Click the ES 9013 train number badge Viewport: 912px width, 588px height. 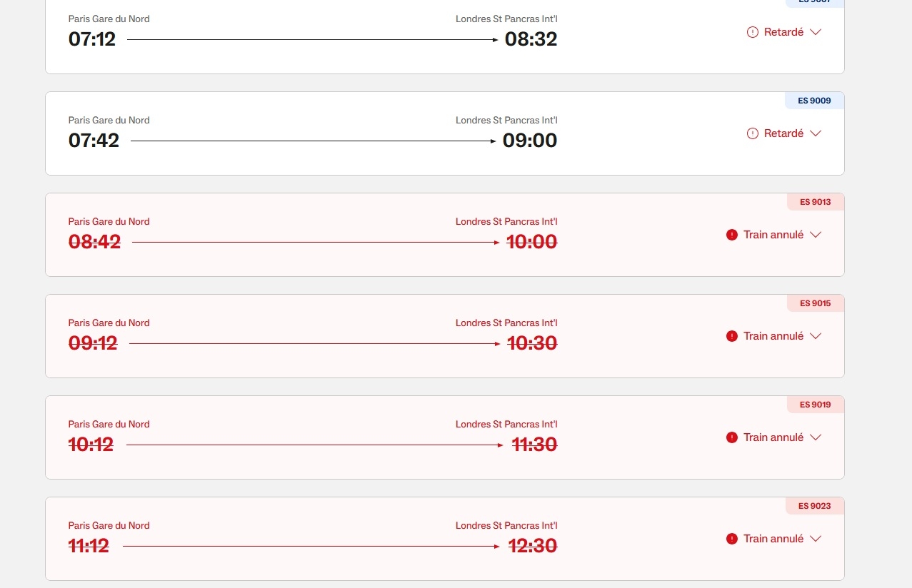click(x=815, y=202)
